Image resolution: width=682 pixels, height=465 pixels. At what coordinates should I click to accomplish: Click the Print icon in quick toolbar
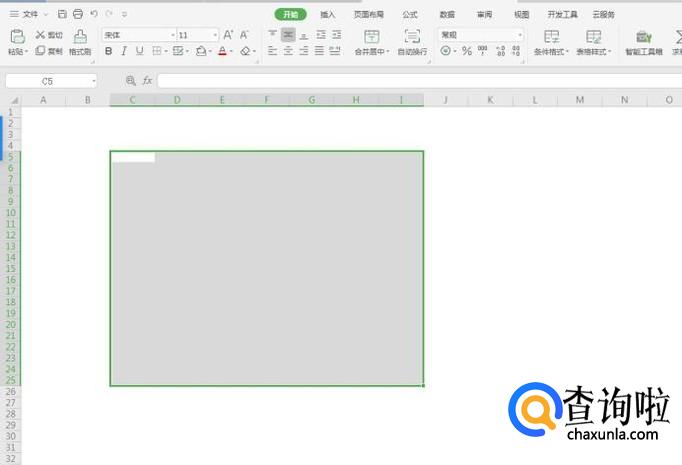pyautogui.click(x=78, y=14)
